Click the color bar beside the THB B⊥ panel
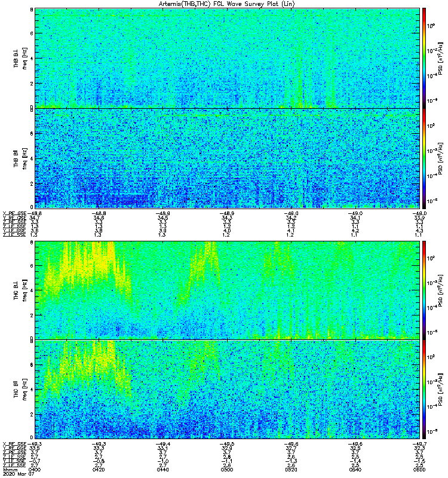The image size is (448, 478). coord(424,58)
